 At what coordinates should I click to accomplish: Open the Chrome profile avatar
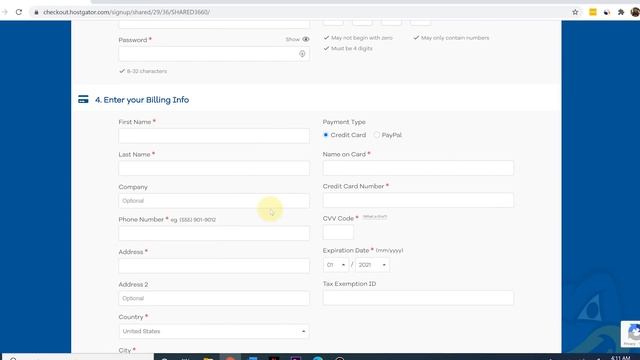pos(635,12)
